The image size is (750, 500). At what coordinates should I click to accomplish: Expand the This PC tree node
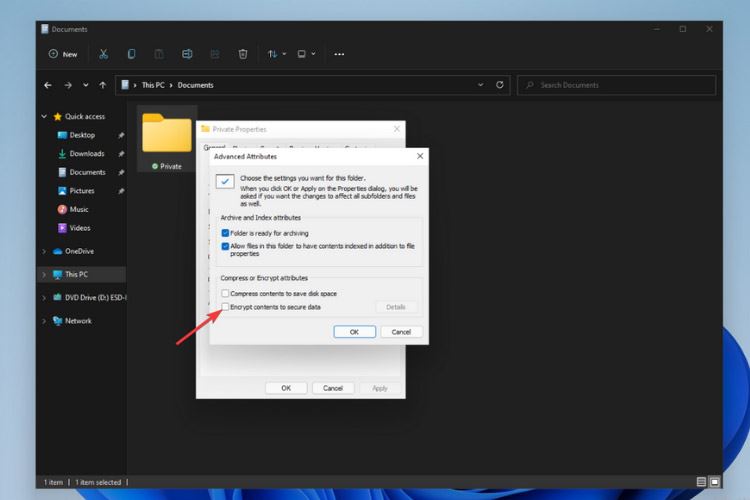click(x=44, y=274)
